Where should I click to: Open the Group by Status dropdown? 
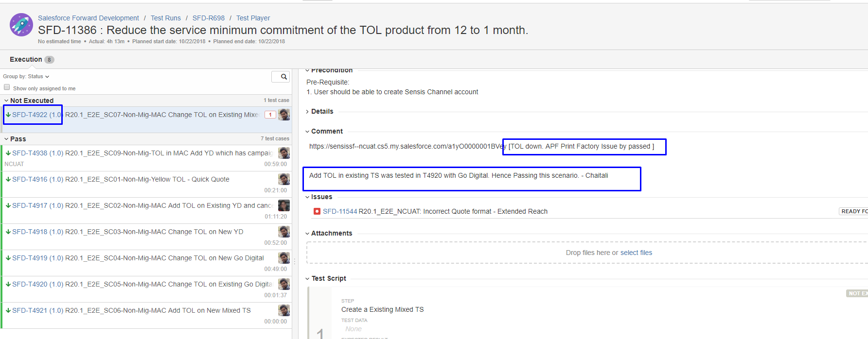tap(26, 76)
